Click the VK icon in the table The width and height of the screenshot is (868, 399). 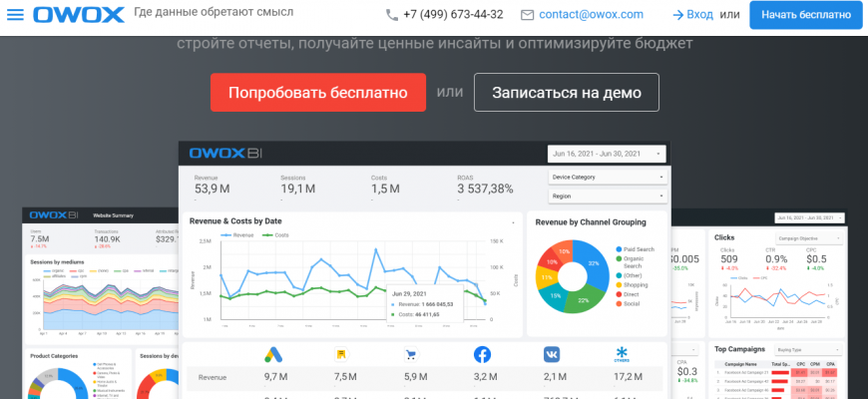click(x=552, y=354)
